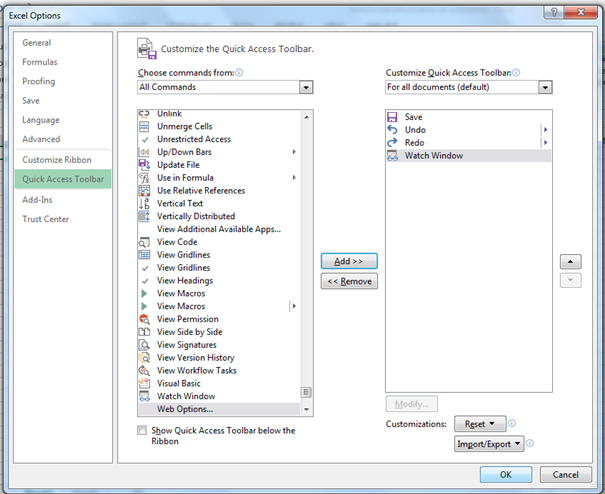Select the checkmarked View Gridlines command
The height and width of the screenshot is (494, 605).
pos(220,268)
